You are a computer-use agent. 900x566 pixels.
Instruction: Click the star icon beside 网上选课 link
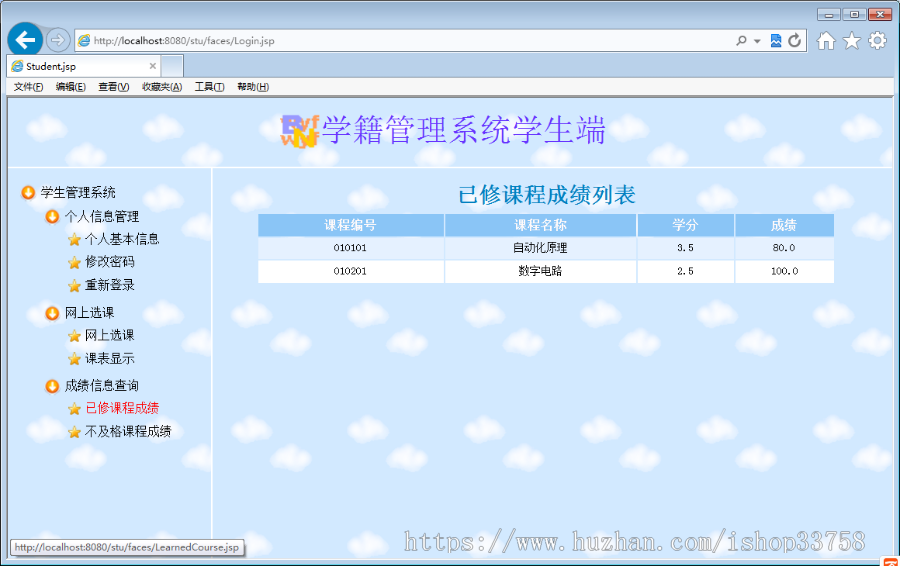(74, 336)
